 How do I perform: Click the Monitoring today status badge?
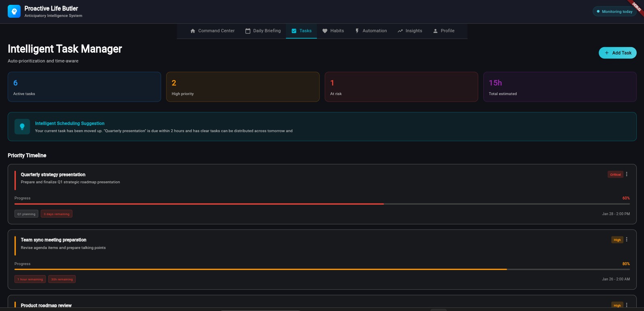615,12
